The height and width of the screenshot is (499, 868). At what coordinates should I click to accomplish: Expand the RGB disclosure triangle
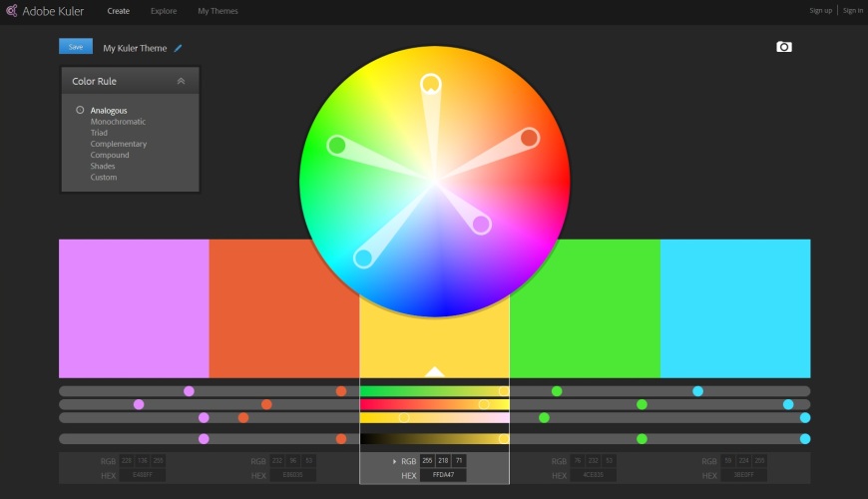pos(394,461)
